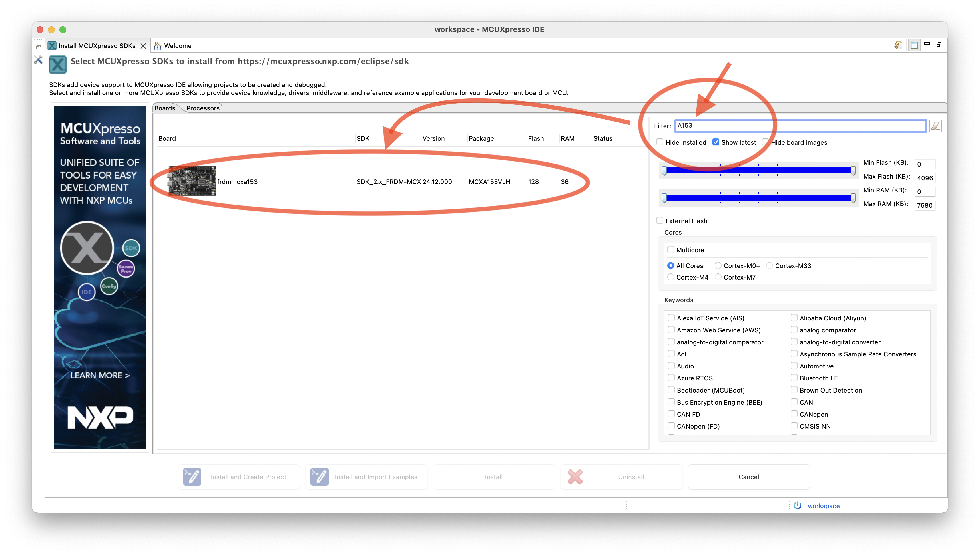Viewport: 980px width, 555px height.
Task: Click the frdmmcxa153 board image
Action: point(192,181)
